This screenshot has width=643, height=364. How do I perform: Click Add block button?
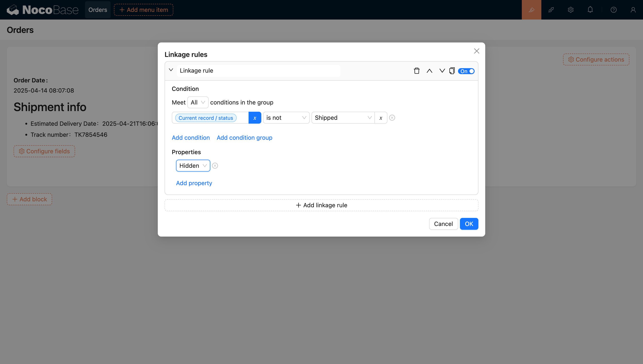coord(30,199)
